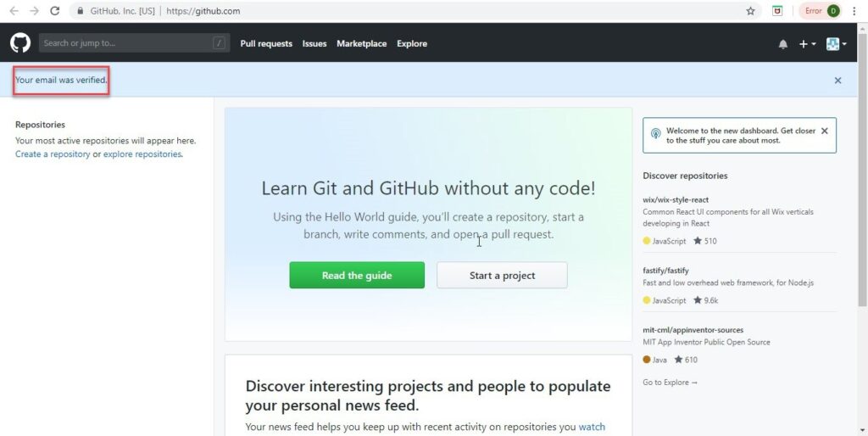This screenshot has width=868, height=436.
Task: Click the 510 stars count for wix-style-react
Action: pyautogui.click(x=705, y=242)
